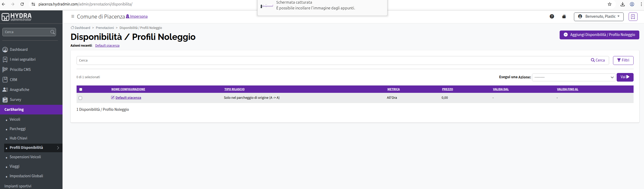Bookmark this page with browser star icon
This screenshot has width=644, height=189.
pos(609,4)
